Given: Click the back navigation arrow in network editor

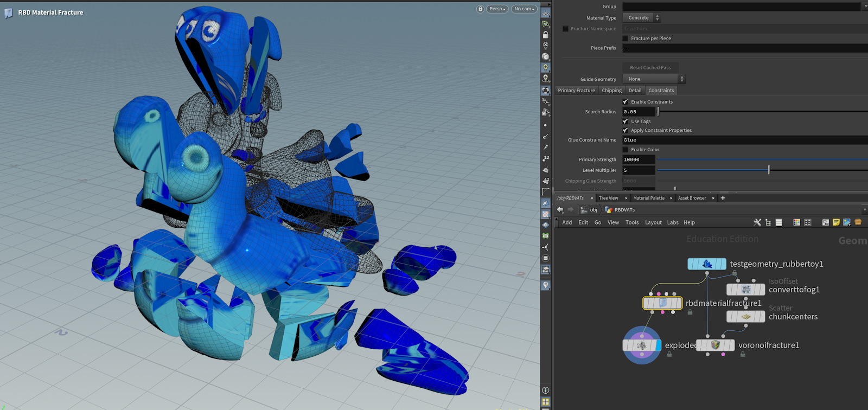Looking at the screenshot, I should (x=560, y=210).
